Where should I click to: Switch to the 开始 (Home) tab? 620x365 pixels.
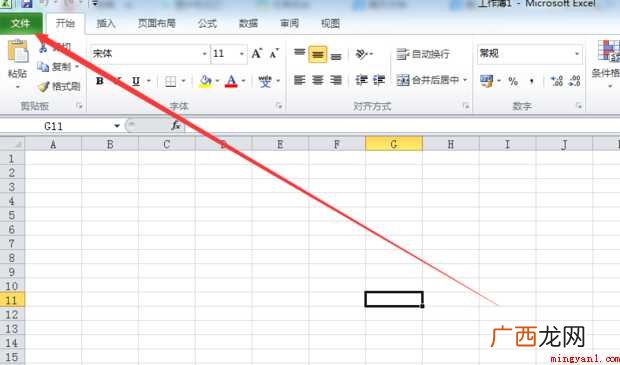coord(65,24)
